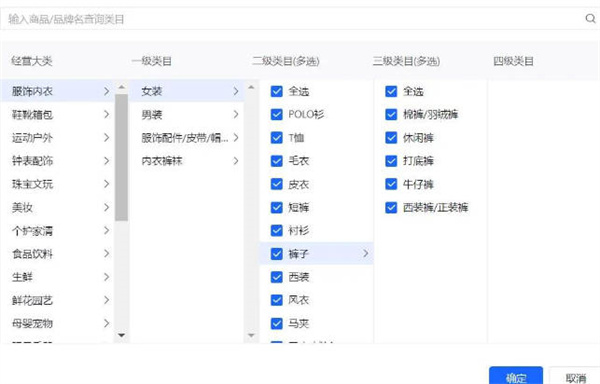
Task: Select 女装 in first-level categories
Action: tap(187, 91)
